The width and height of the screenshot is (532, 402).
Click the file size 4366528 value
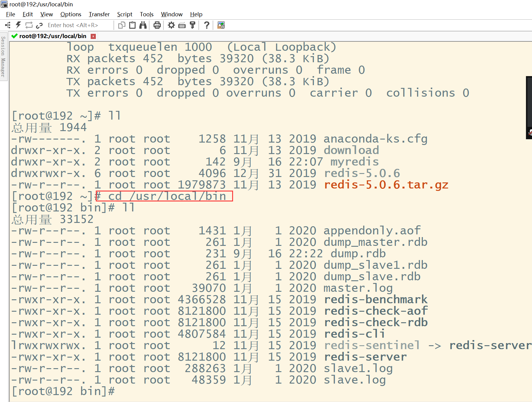202,299
